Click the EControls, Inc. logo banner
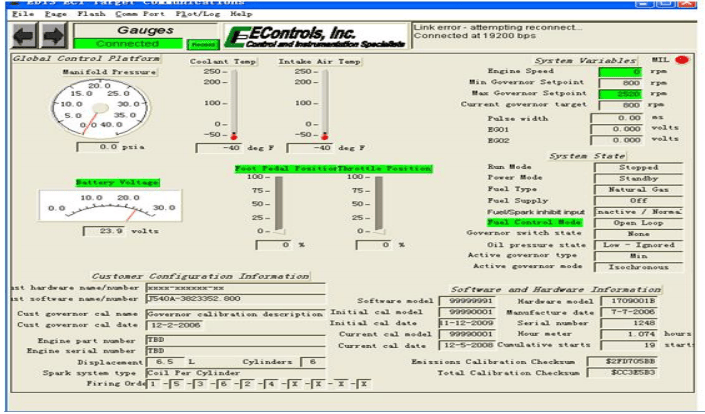The height and width of the screenshot is (414, 705). (x=317, y=36)
